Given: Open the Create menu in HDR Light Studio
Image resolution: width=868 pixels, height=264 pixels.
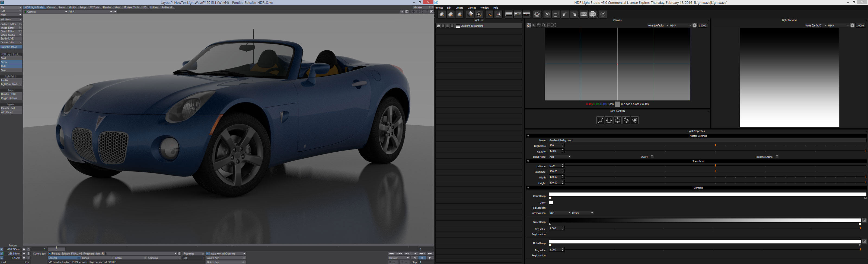Looking at the screenshot, I should point(459,8).
